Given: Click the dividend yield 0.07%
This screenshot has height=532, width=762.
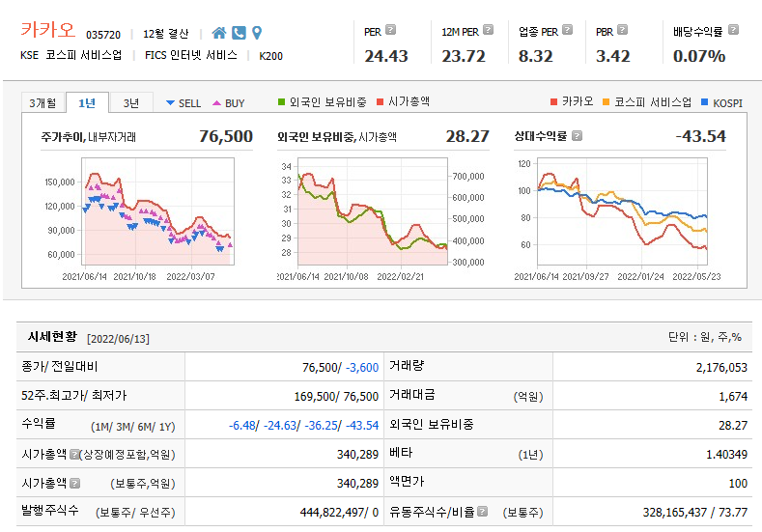Looking at the screenshot, I should (x=699, y=56).
